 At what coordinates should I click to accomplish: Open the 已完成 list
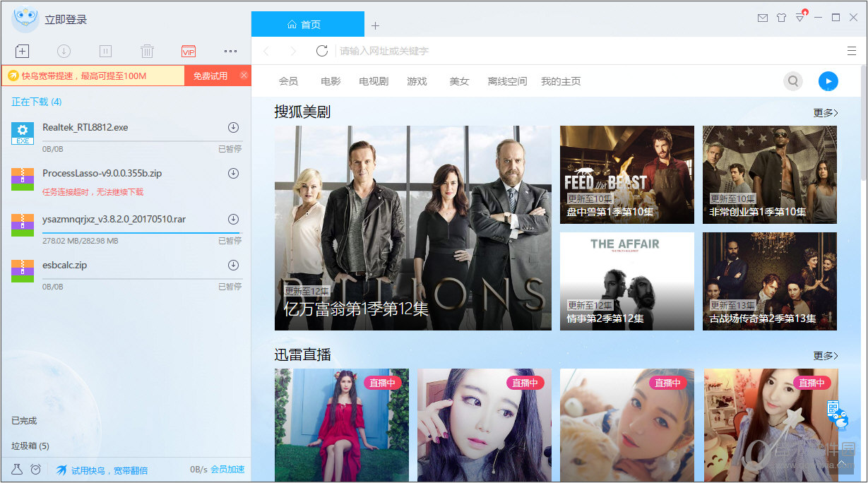(x=24, y=420)
